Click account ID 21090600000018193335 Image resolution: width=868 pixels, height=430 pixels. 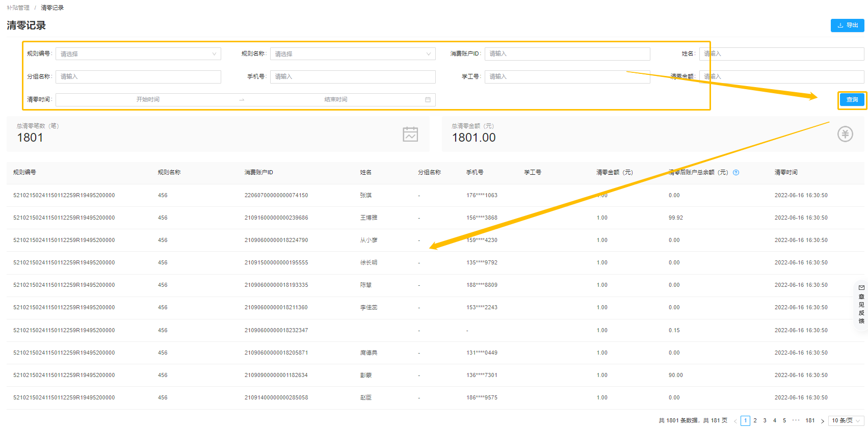click(276, 285)
